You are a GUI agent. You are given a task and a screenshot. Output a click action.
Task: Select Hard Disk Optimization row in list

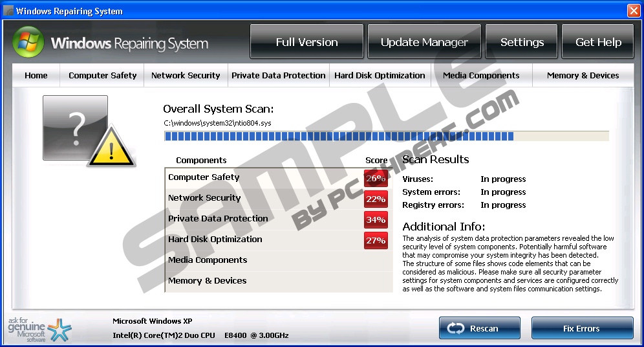click(279, 241)
